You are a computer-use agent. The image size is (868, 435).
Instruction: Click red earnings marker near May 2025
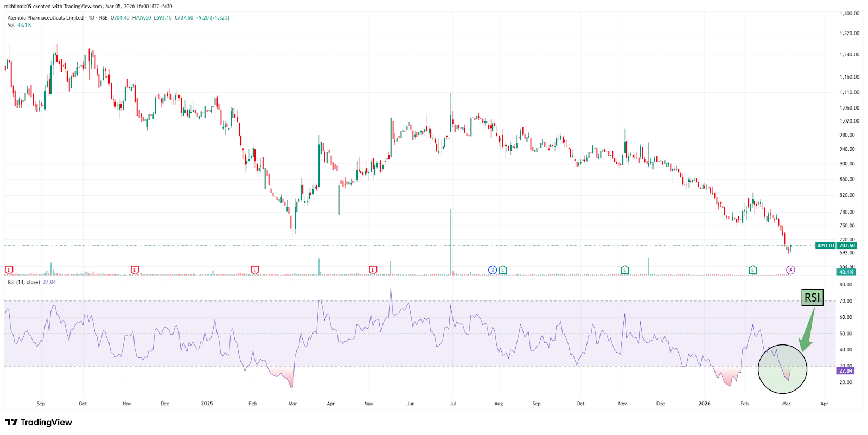tap(373, 270)
